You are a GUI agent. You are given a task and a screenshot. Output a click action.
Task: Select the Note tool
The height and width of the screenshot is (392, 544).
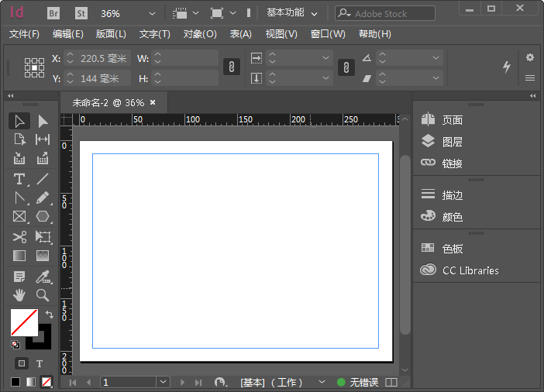[19, 277]
